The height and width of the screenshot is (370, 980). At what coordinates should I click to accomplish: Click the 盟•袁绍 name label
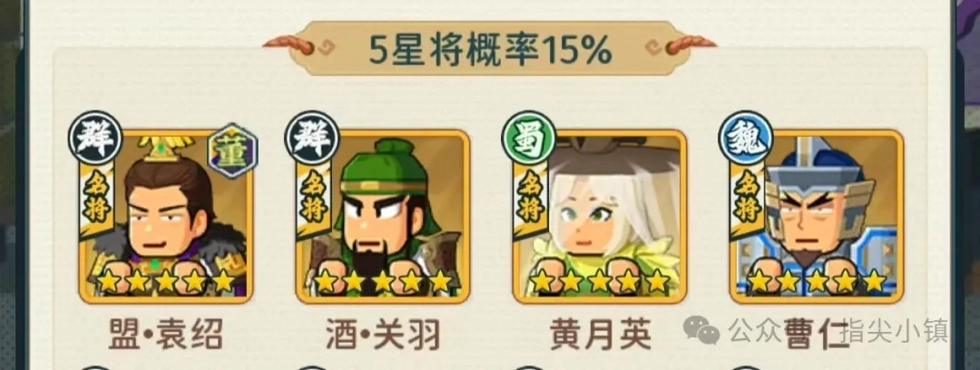pyautogui.click(x=166, y=335)
